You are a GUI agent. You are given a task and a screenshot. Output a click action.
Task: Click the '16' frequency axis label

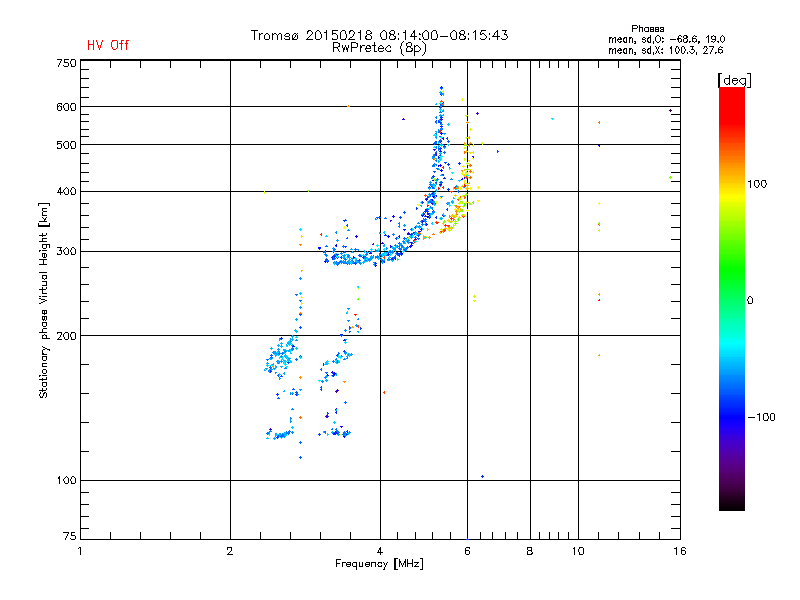680,551
